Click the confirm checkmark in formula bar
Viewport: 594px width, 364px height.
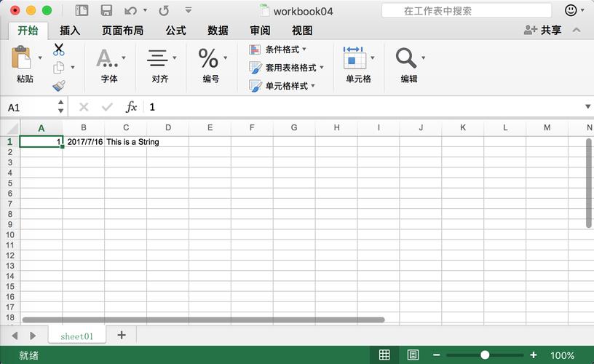[x=107, y=107]
